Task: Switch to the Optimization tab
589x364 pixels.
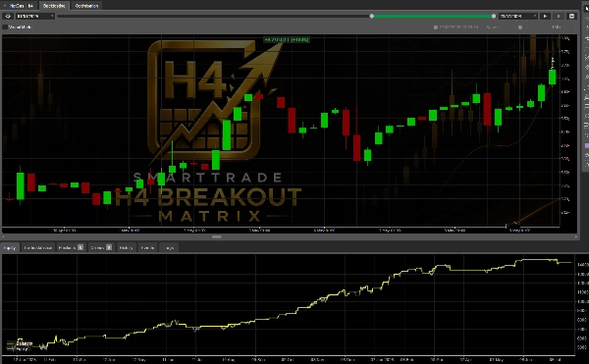Action: pyautogui.click(x=86, y=6)
